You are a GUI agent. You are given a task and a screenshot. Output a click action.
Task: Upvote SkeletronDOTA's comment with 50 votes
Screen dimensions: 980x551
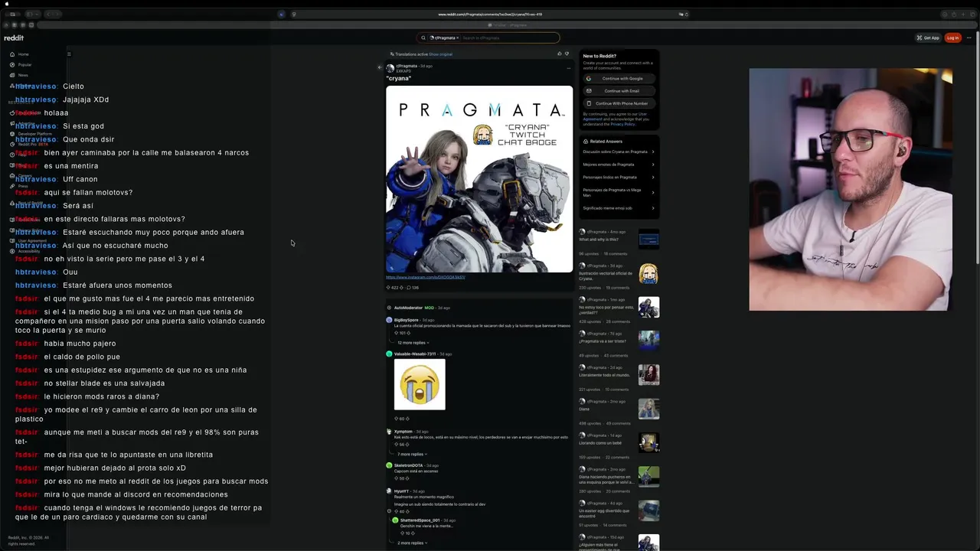(x=397, y=478)
